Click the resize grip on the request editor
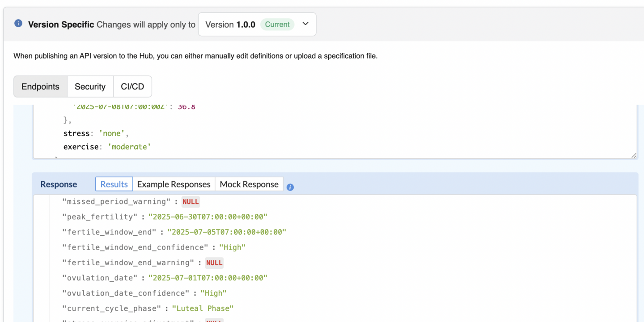Viewport: 644px width, 322px height. coord(633,155)
